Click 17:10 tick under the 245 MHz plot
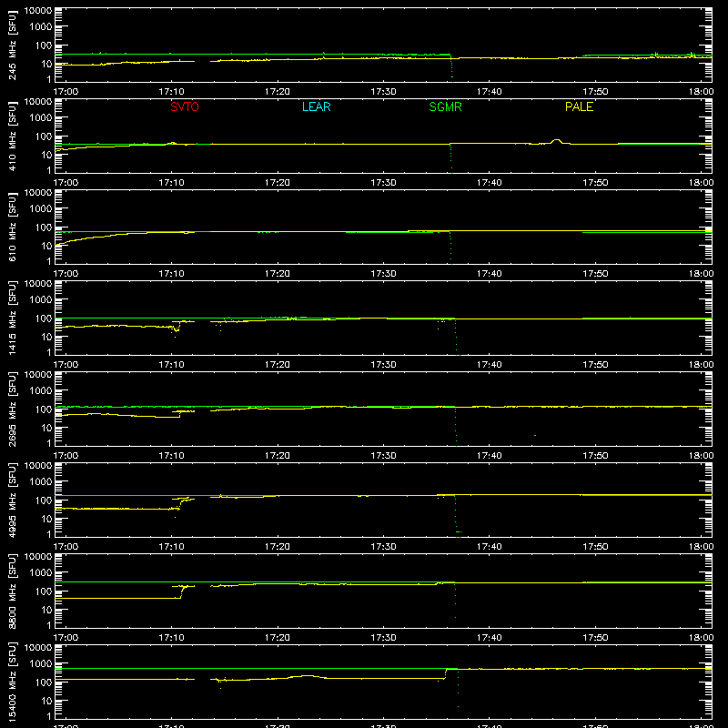 pyautogui.click(x=171, y=92)
